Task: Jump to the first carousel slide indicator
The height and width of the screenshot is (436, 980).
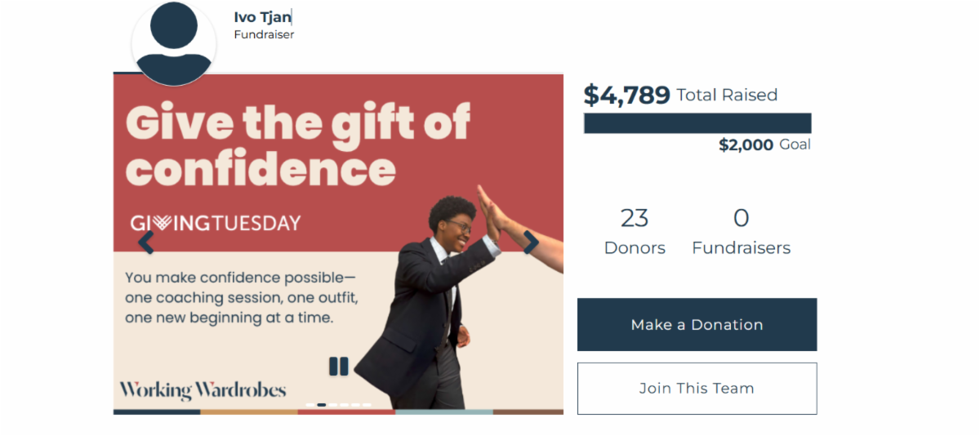Action: point(310,405)
